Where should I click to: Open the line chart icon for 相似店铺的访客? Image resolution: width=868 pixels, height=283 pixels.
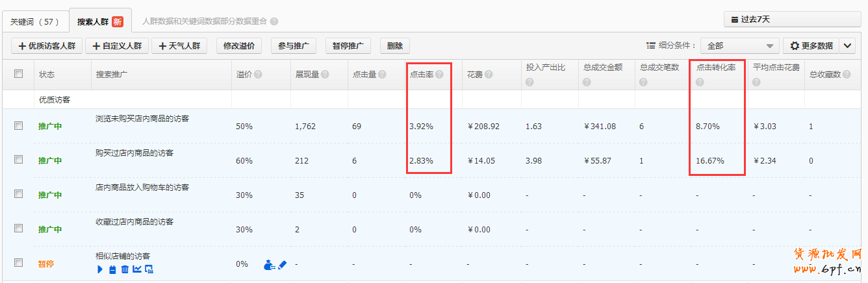coord(137,269)
